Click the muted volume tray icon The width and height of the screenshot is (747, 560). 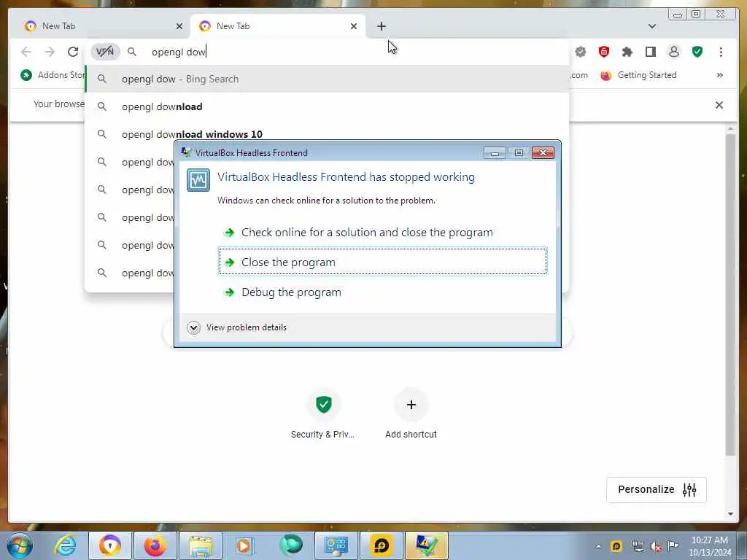coord(656,547)
